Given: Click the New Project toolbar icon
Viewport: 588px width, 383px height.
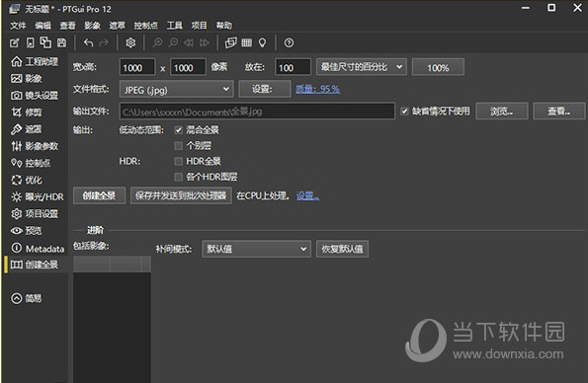Looking at the screenshot, I should 14,42.
